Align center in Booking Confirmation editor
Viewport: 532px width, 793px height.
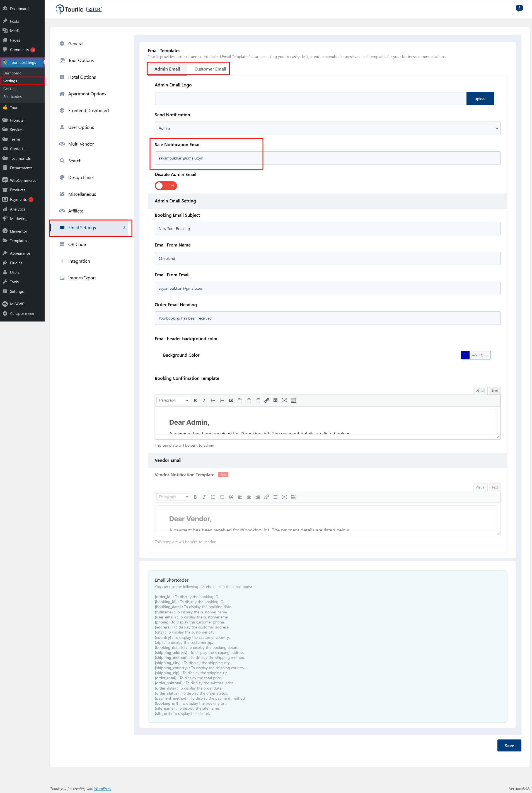coord(249,400)
